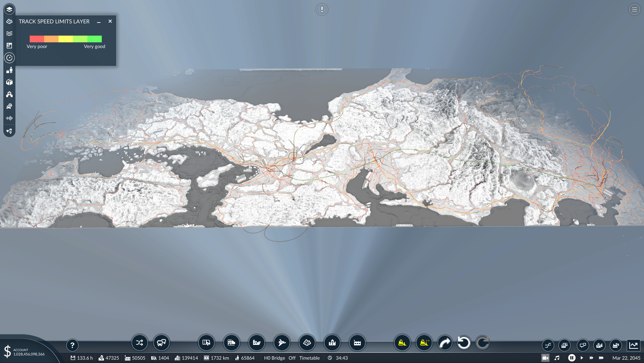
Task: Open the rail construction train menu
Action: (x=231, y=343)
